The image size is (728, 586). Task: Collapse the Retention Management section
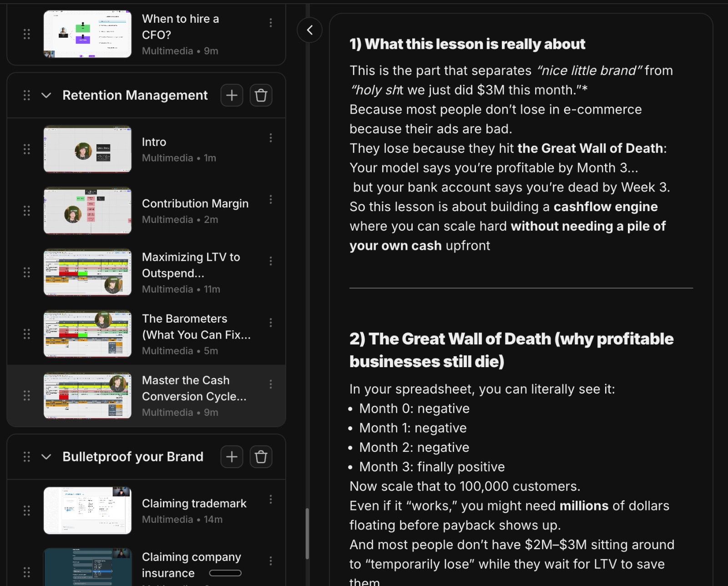click(x=46, y=96)
